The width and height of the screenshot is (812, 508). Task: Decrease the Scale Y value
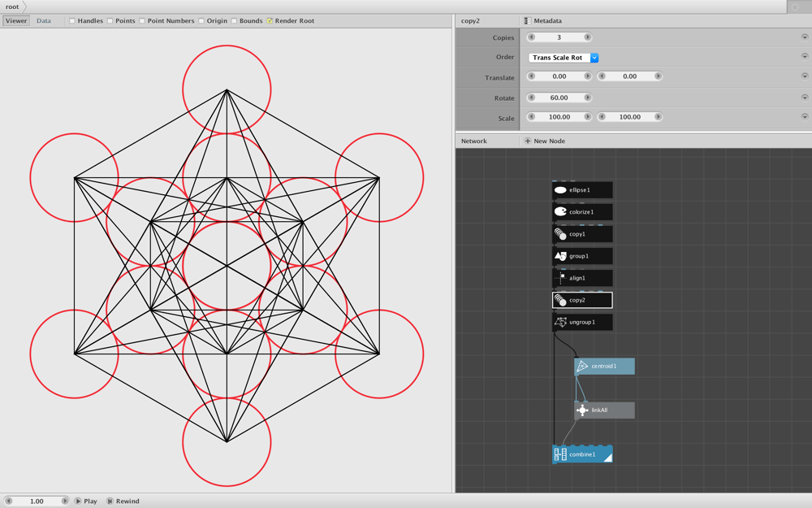pyautogui.click(x=601, y=116)
